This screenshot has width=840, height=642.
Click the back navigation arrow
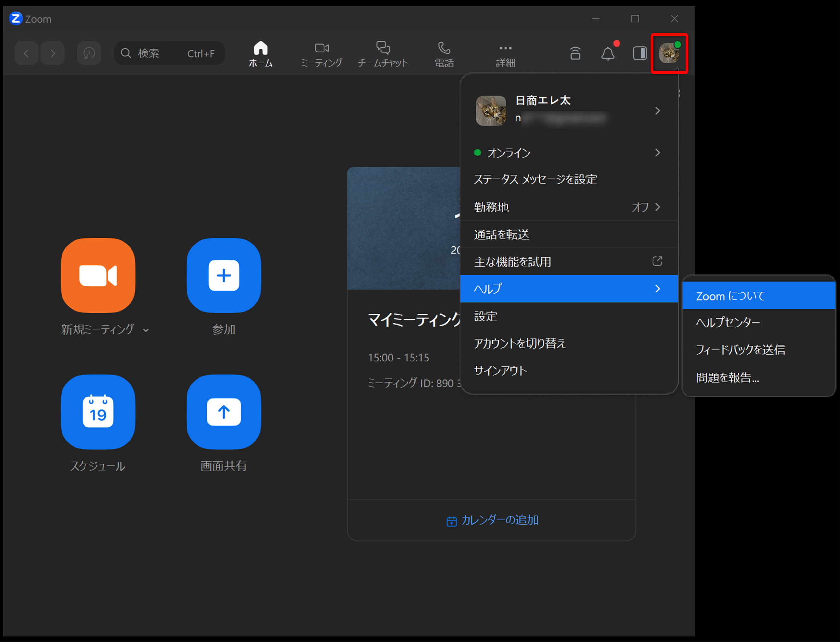(x=26, y=53)
